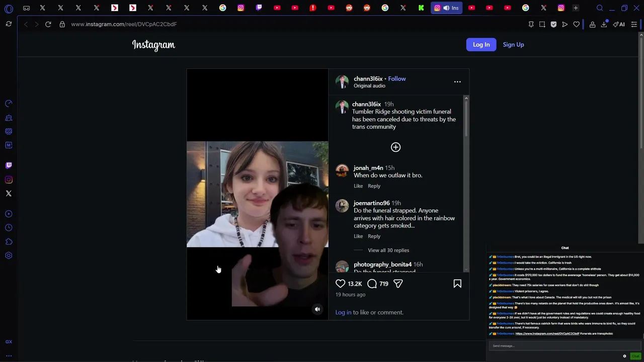Like joemartino96's comment
The image size is (644, 362).
tap(358, 236)
